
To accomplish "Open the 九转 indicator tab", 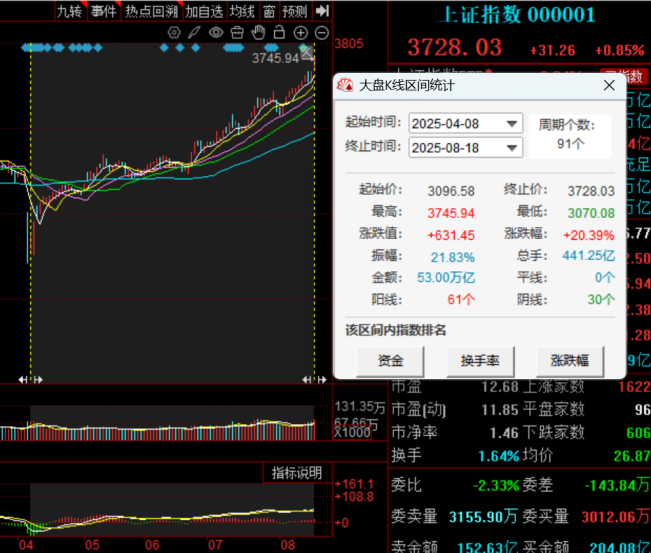I will [x=70, y=12].
